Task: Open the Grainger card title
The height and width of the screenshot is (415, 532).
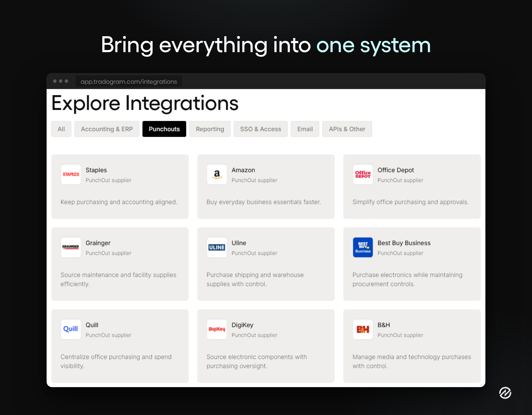Action: click(98, 243)
